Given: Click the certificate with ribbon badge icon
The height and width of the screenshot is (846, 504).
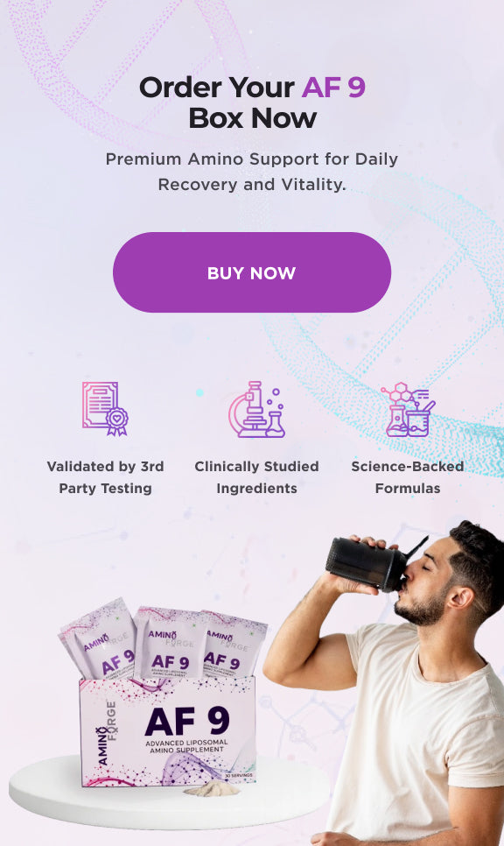Looking at the screenshot, I should click(x=105, y=408).
